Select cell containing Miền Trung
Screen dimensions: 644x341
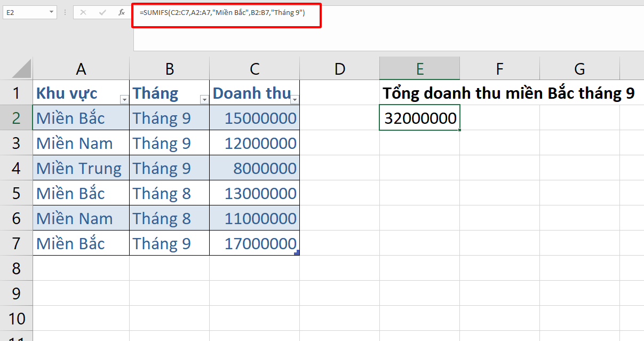[x=80, y=168]
